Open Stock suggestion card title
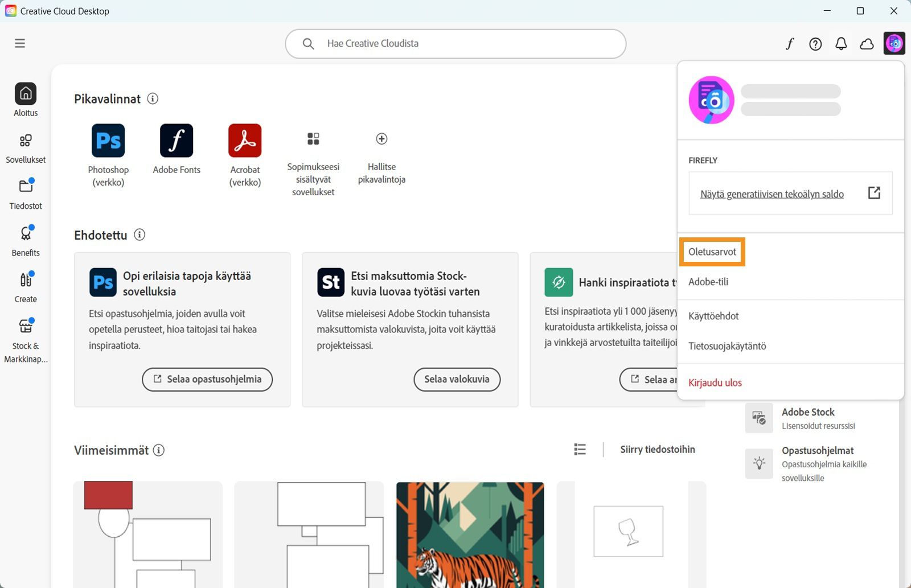 click(x=415, y=283)
